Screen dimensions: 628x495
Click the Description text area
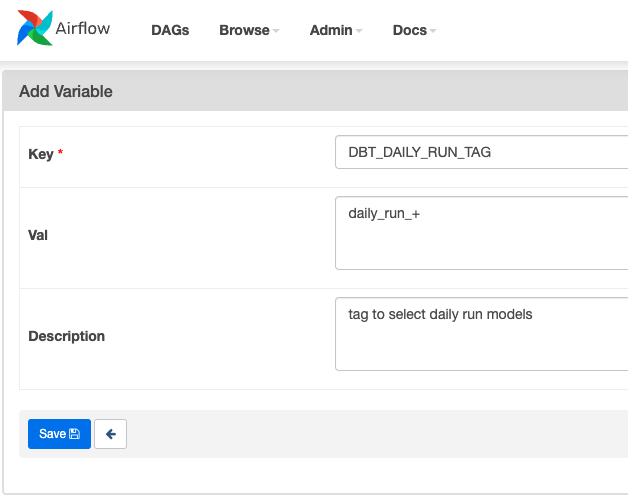481,334
